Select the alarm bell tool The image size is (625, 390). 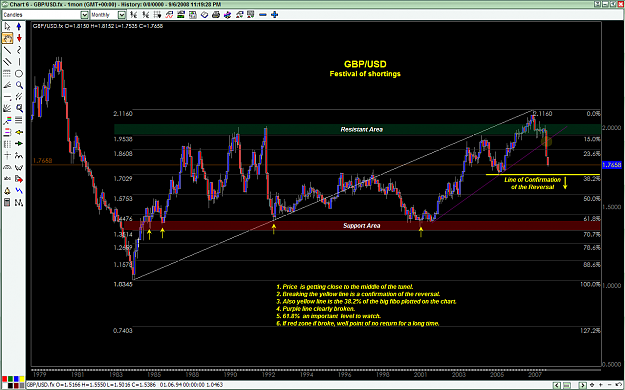(x=8, y=191)
